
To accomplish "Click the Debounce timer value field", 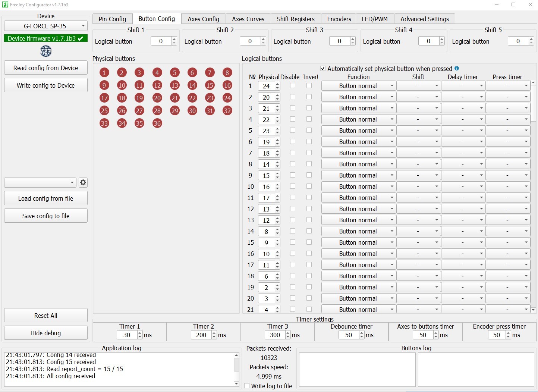I will [349, 335].
